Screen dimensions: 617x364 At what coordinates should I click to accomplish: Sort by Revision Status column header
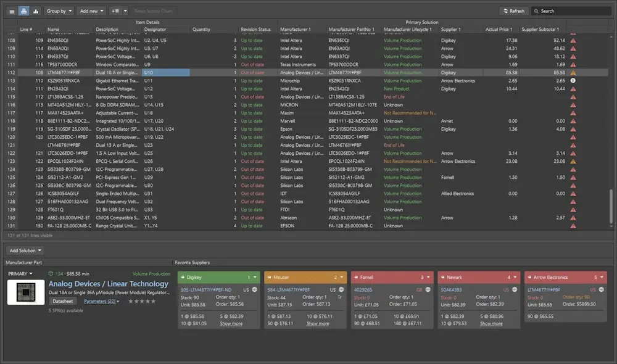[x=255, y=29]
